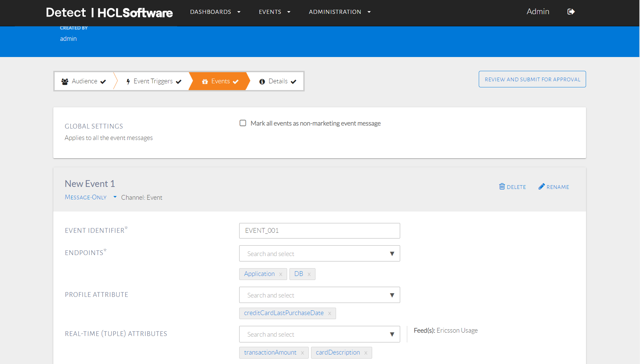Click the Rename pencil icon

pos(541,187)
